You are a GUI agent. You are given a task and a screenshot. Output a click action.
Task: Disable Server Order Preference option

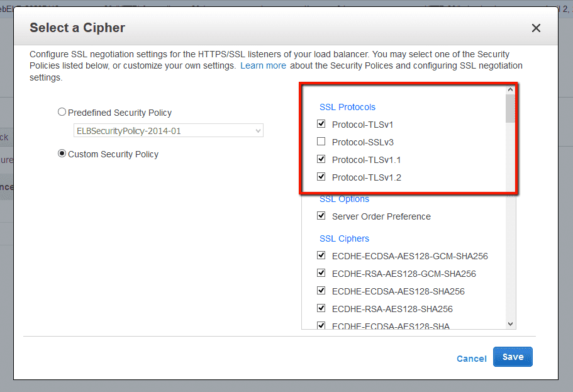coord(321,216)
